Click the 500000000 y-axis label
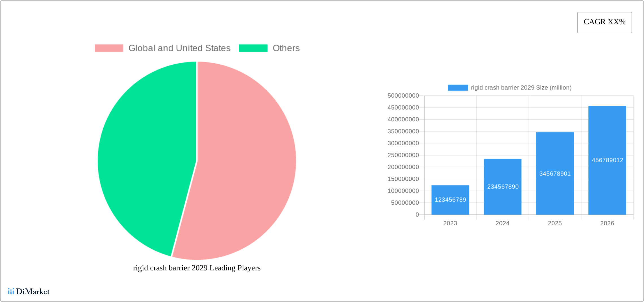Viewport: 644px width, 302px height. tap(403, 96)
